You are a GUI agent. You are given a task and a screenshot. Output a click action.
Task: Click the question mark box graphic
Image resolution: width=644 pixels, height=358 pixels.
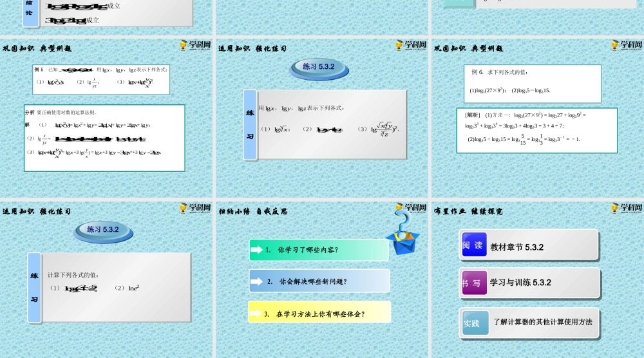pos(402,233)
